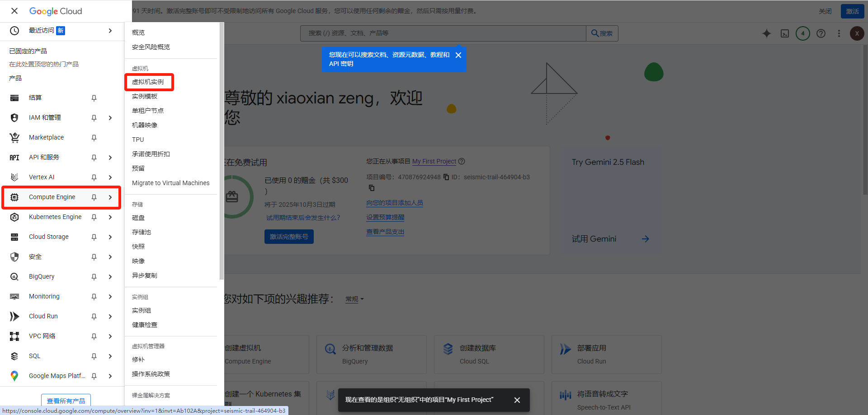Click the Monitoring icon
This screenshot has width=868, height=415.
[x=14, y=297]
